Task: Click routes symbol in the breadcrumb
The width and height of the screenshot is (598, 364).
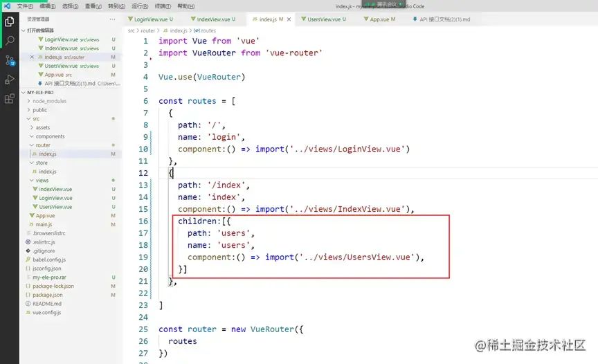Action: click(x=208, y=30)
